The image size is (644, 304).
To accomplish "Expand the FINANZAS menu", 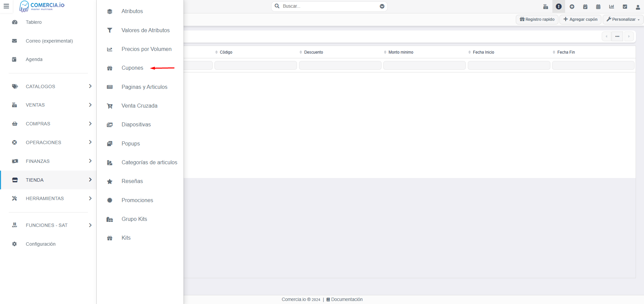I will [48, 161].
